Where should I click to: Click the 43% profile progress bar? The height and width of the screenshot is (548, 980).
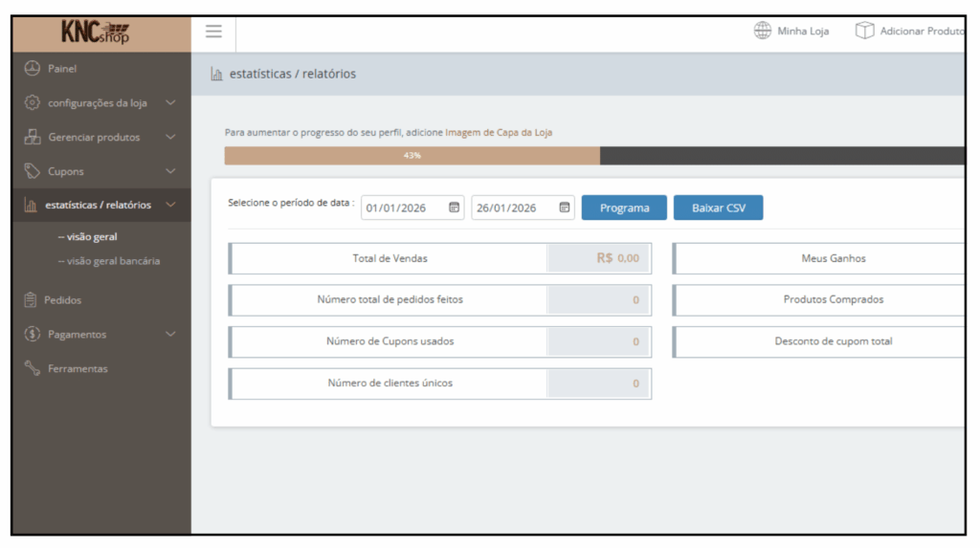click(x=412, y=156)
